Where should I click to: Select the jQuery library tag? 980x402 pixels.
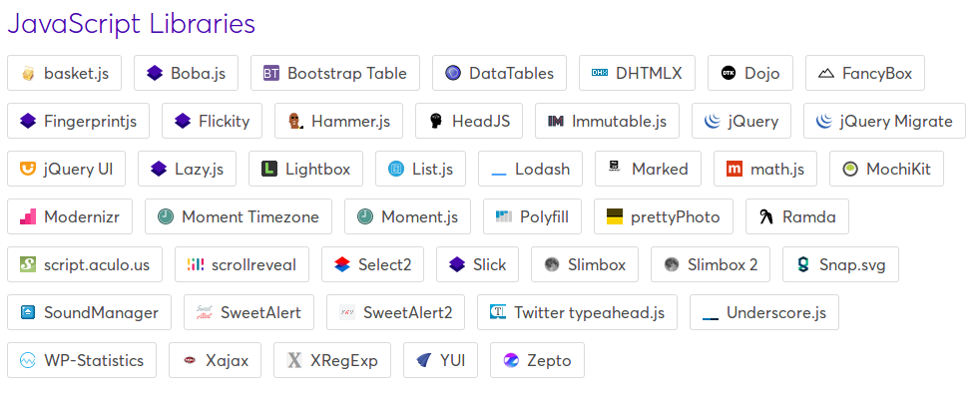point(741,121)
